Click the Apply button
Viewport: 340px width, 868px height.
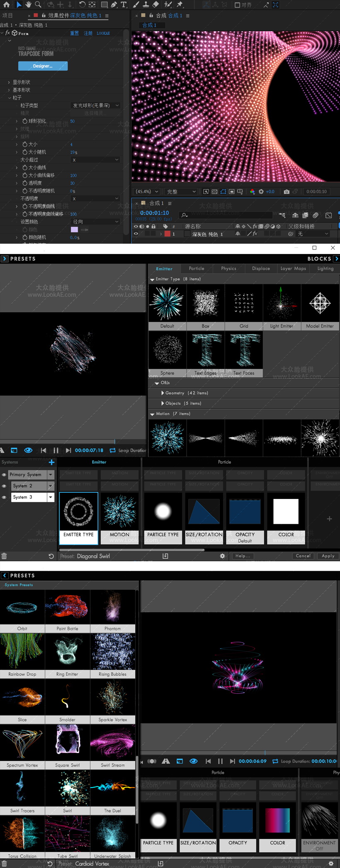pos(328,556)
